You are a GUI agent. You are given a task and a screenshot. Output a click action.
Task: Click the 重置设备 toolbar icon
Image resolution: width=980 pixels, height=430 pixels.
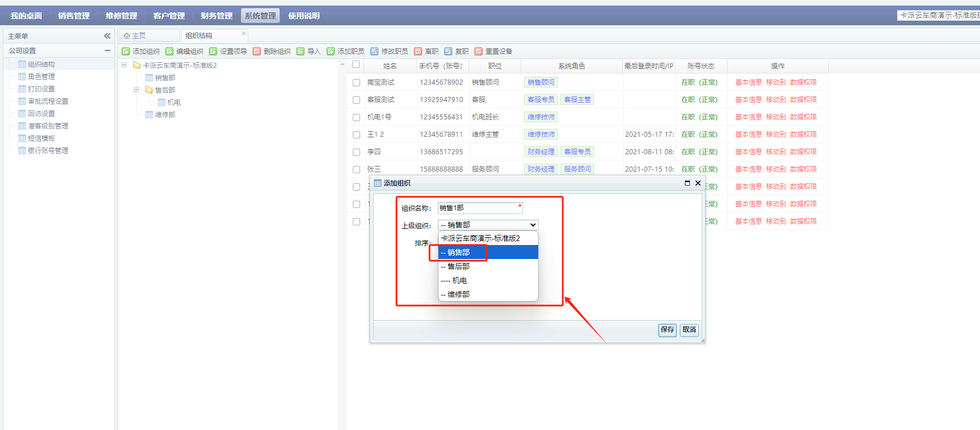tap(479, 52)
